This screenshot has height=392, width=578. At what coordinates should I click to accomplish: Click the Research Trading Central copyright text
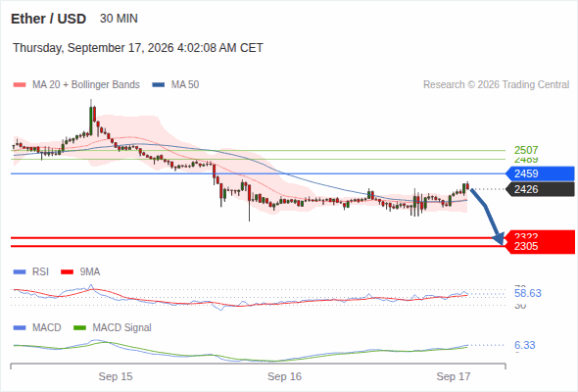pos(496,85)
